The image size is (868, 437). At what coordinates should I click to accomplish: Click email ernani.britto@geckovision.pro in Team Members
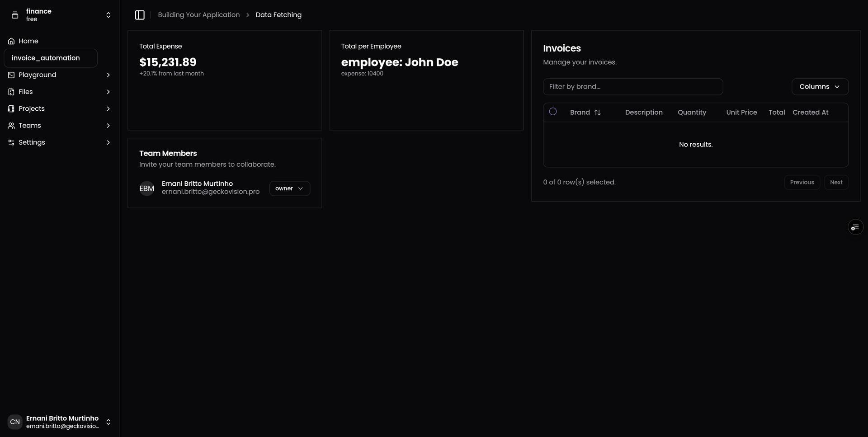click(211, 192)
